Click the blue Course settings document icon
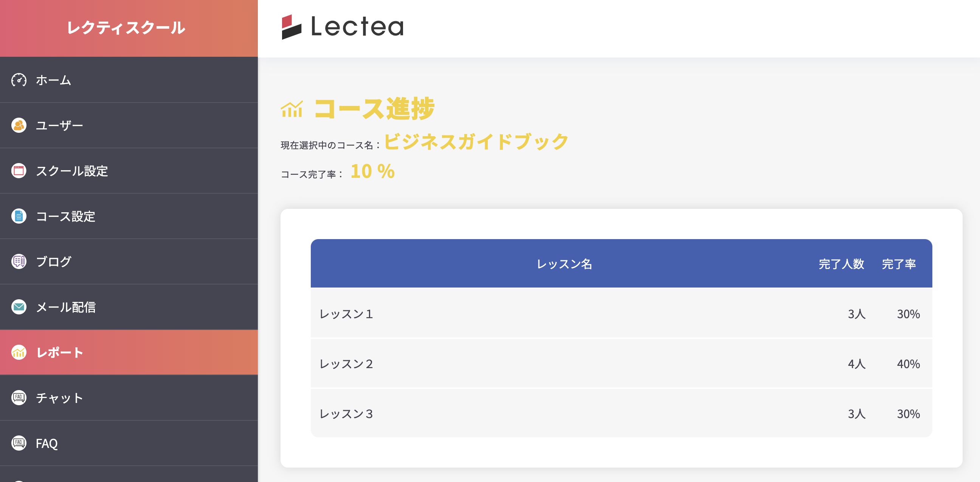The image size is (980, 482). pos(19,216)
